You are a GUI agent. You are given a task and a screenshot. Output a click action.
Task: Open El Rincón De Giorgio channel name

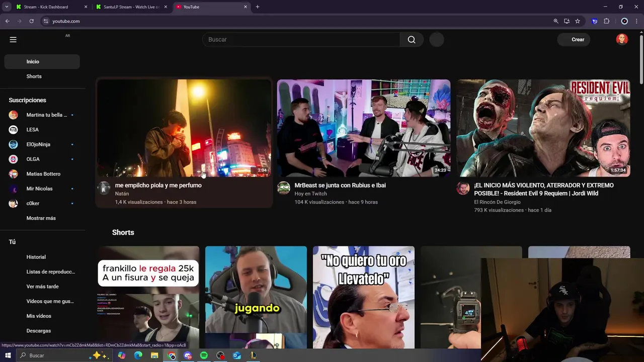click(497, 202)
